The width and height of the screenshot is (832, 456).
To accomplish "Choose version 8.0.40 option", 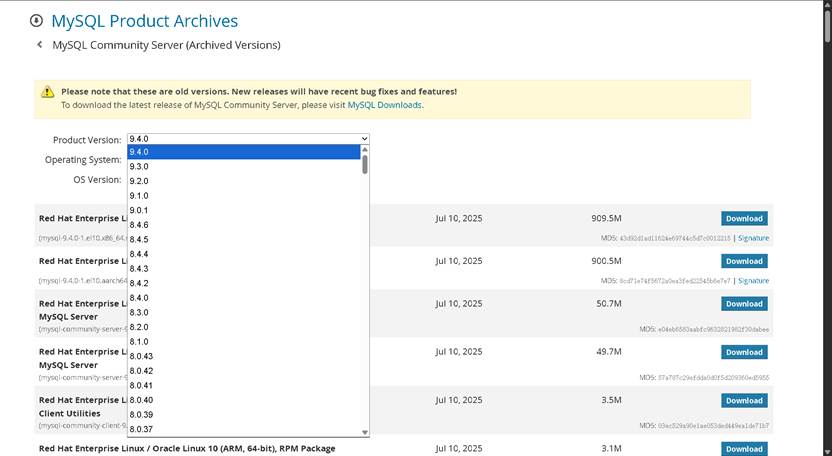I will coord(244,400).
